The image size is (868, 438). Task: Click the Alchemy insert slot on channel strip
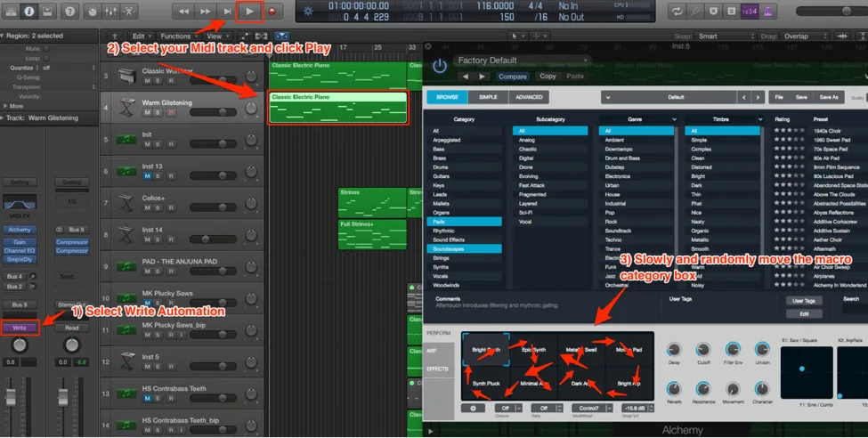tap(20, 230)
